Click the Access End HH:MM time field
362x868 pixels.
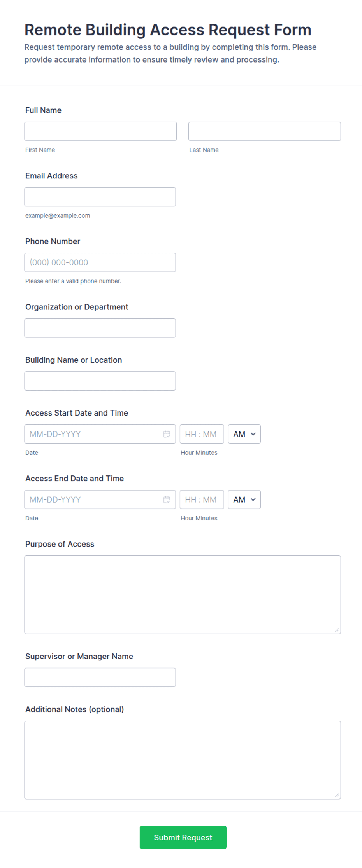(x=202, y=499)
